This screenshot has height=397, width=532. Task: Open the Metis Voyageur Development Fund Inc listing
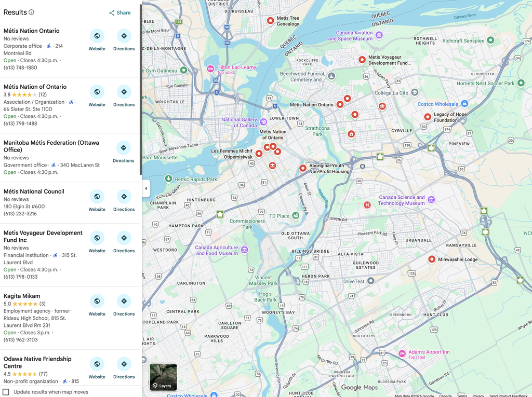click(43, 236)
